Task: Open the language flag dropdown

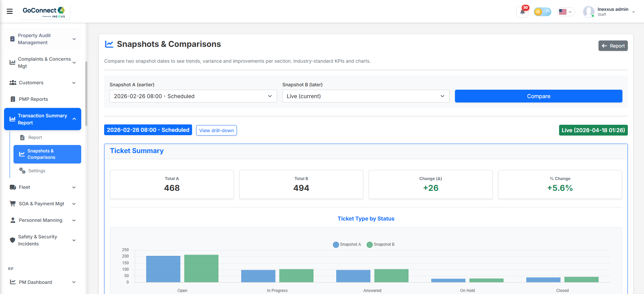Action: pos(566,12)
